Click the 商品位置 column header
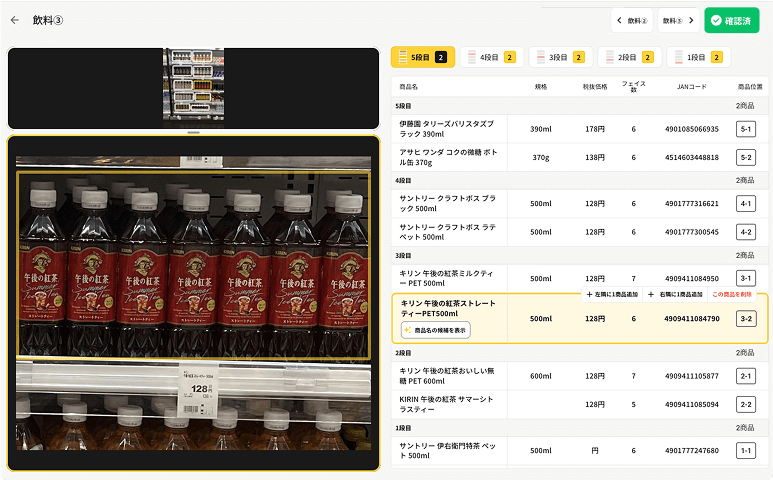This screenshot has width=773, height=480. [x=750, y=87]
